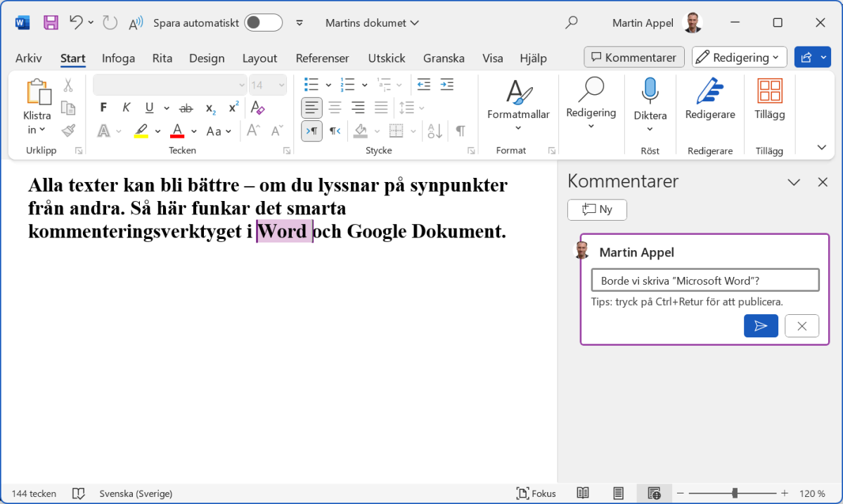Toggle bold formatting with F button
Viewport: 843px width, 504px height.
(x=103, y=108)
